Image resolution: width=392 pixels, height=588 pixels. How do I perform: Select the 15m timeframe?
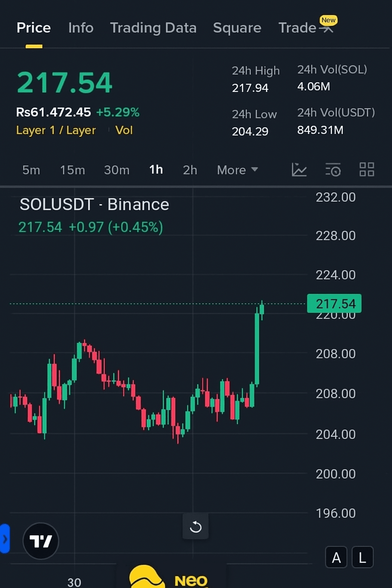[x=72, y=170]
